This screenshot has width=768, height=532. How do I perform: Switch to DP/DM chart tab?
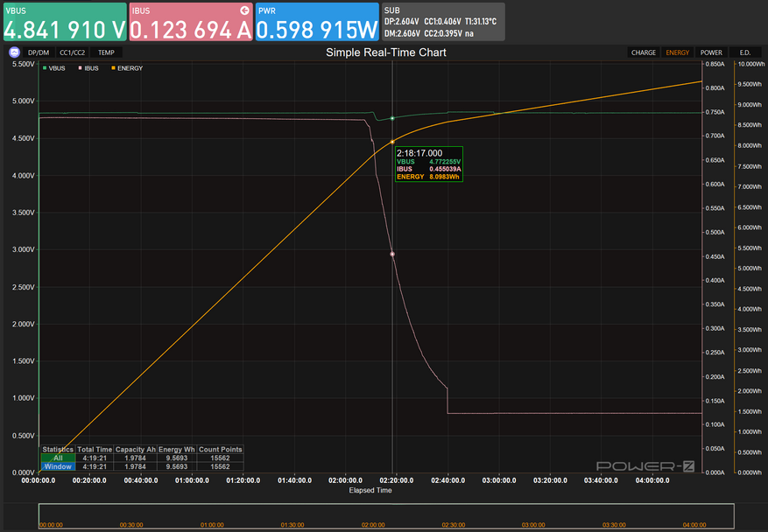click(39, 52)
